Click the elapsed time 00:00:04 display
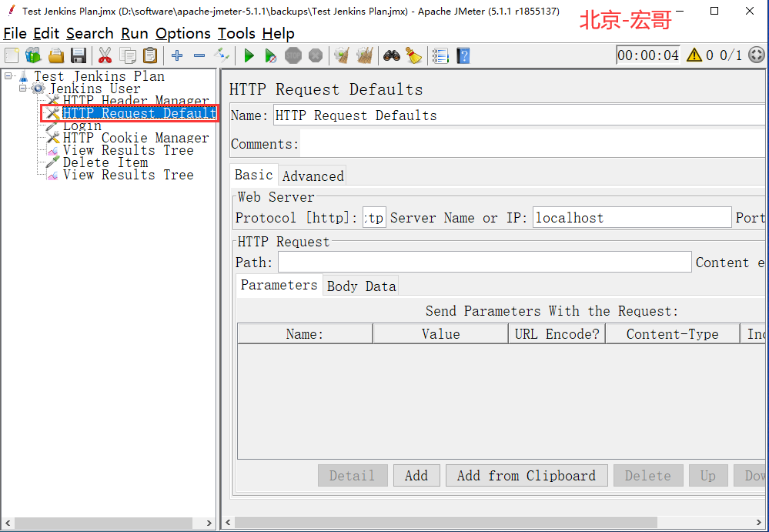The height and width of the screenshot is (532, 769). tap(648, 55)
